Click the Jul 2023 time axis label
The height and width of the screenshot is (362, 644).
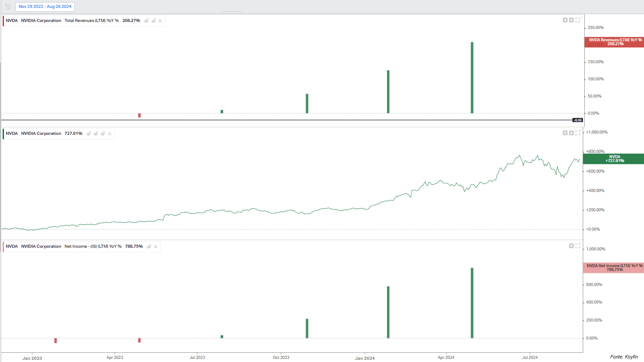tap(197, 358)
